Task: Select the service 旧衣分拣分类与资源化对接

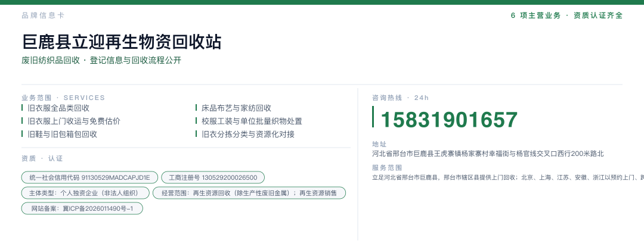Action: pyautogui.click(x=247, y=135)
